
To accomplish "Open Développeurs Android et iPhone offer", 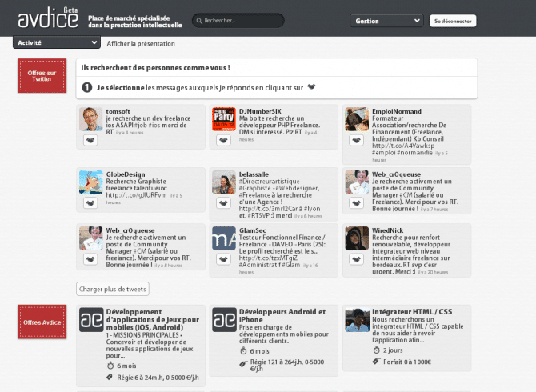I will tap(282, 316).
